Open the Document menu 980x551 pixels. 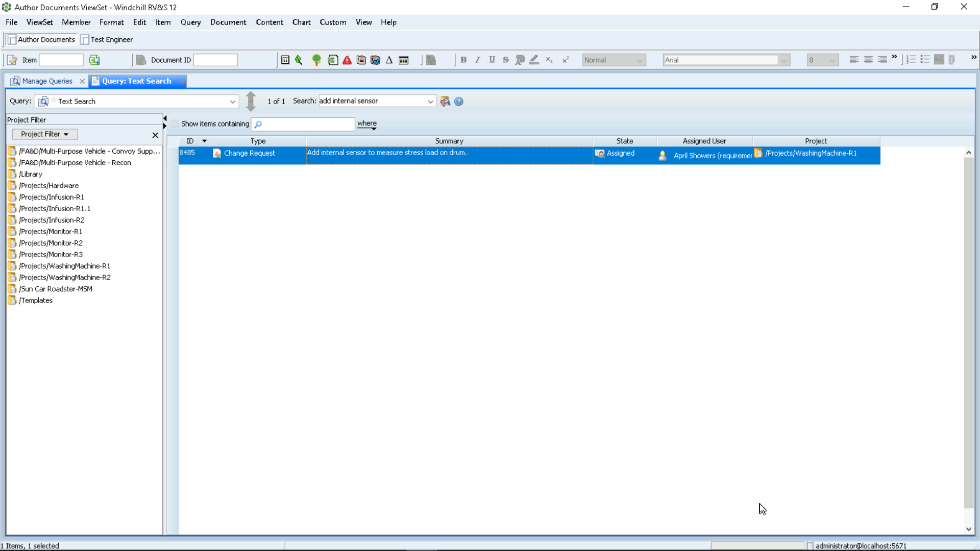[228, 22]
